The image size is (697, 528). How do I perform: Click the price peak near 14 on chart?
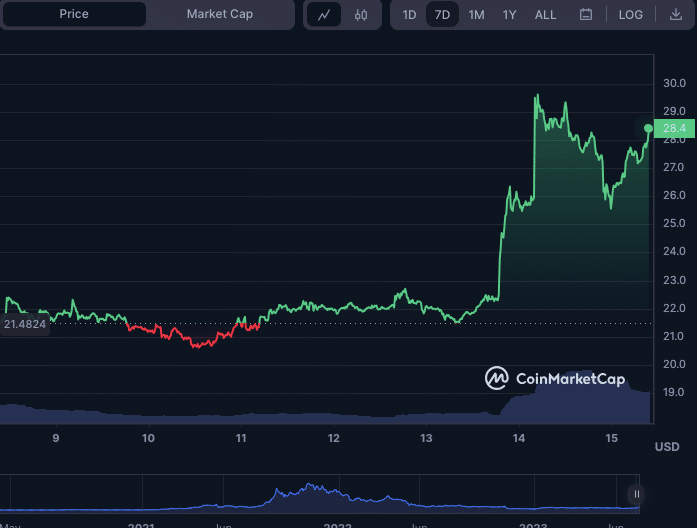coord(538,97)
